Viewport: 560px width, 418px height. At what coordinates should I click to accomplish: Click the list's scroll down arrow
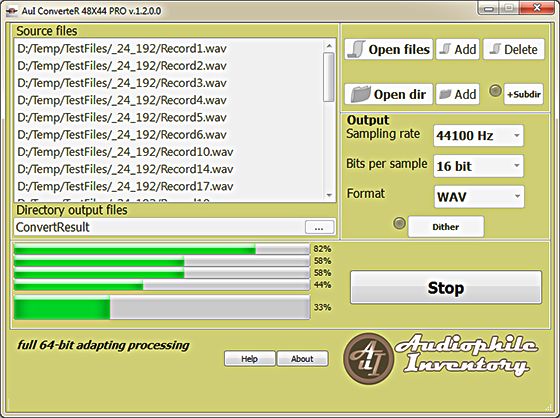pos(329,195)
